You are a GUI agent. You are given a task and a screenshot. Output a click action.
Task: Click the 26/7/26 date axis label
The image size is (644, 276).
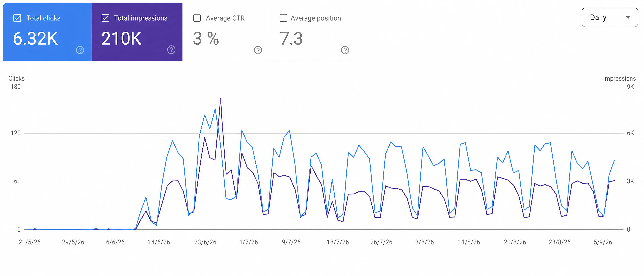click(381, 242)
